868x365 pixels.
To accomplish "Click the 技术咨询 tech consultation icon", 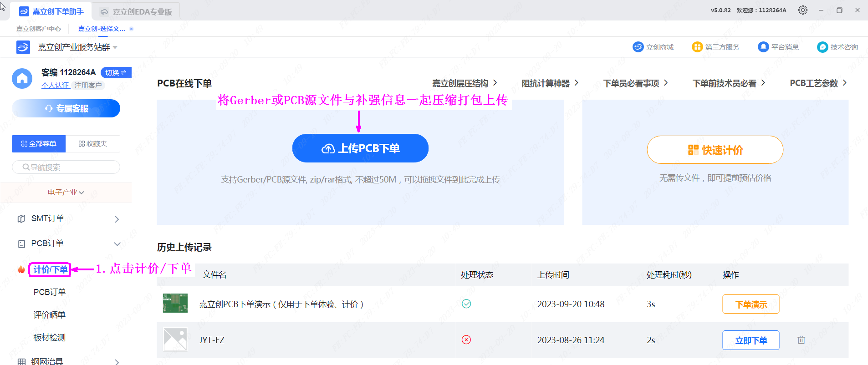I will tap(822, 47).
